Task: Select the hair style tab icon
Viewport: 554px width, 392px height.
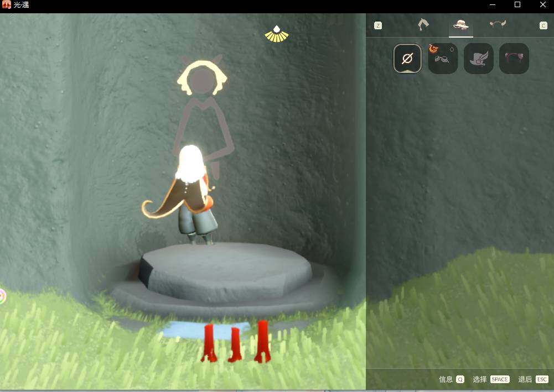Action: [423, 24]
